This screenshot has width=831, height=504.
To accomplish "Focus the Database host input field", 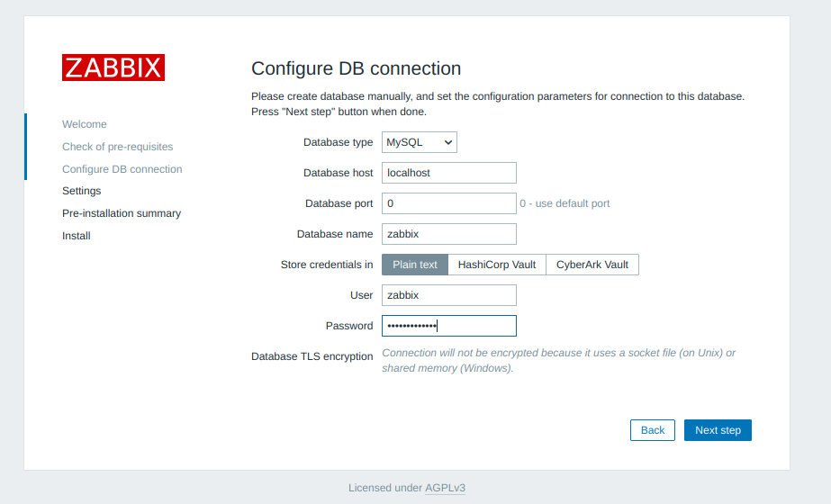I will [x=448, y=173].
